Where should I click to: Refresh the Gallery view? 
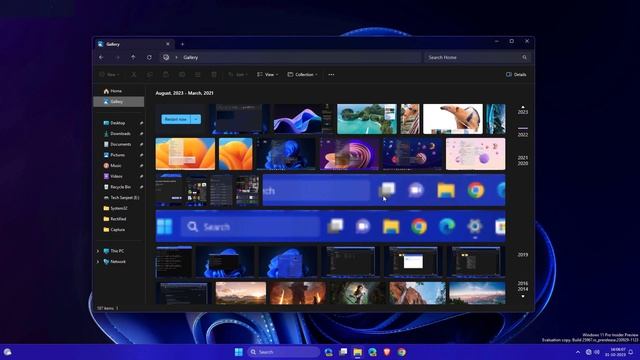(x=149, y=58)
